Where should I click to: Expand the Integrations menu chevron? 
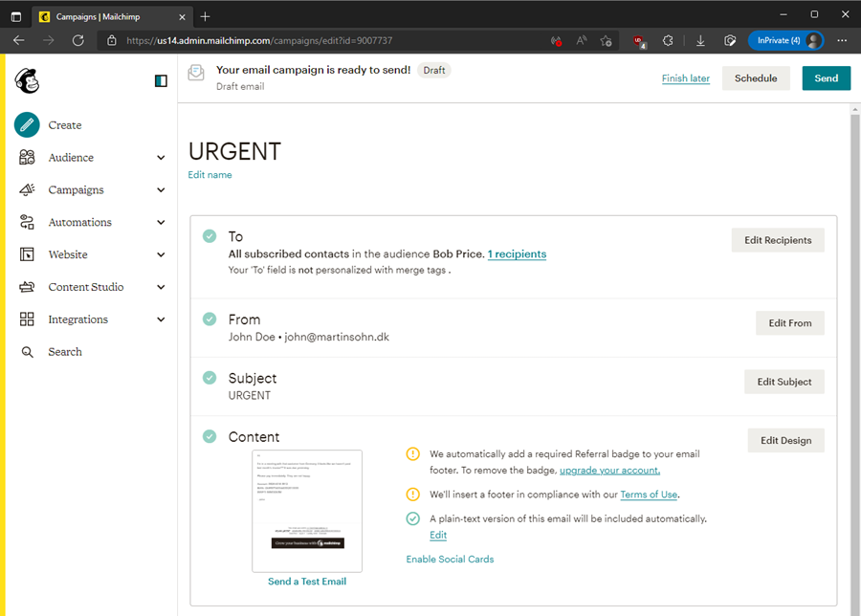pos(161,319)
